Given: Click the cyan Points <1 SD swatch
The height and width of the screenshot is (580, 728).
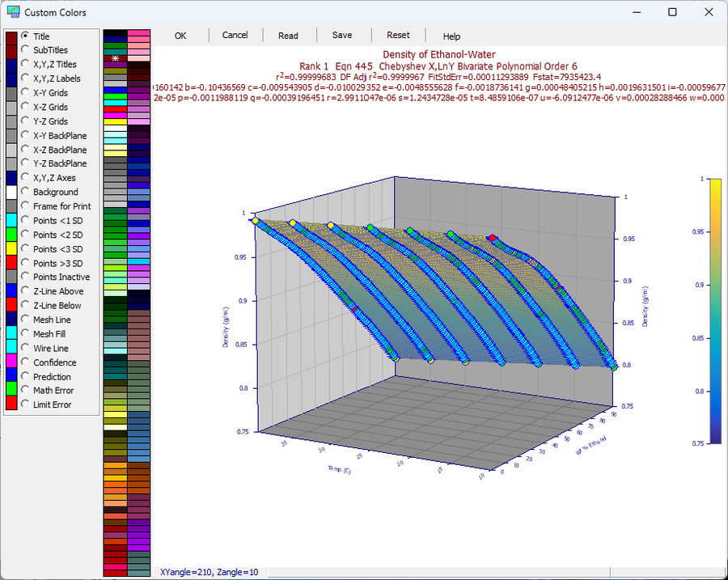Looking at the screenshot, I should coord(11,220).
